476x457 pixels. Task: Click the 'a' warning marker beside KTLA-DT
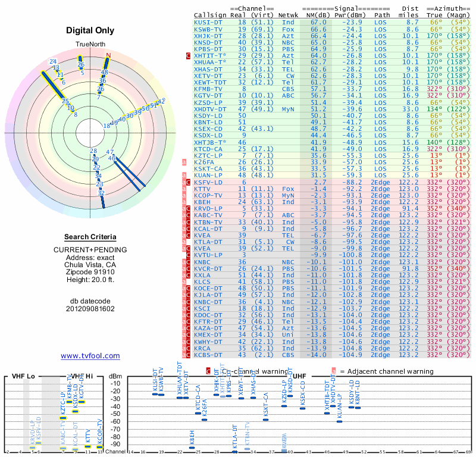tap(184, 242)
